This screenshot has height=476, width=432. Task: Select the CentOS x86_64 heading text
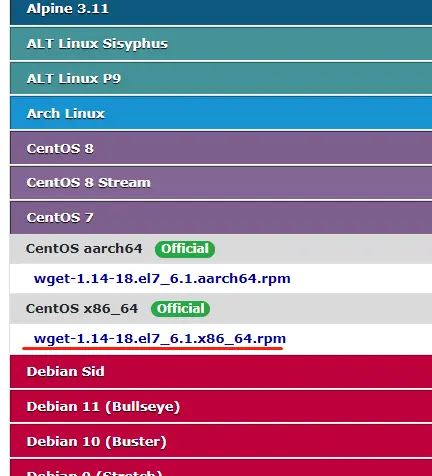click(82, 309)
